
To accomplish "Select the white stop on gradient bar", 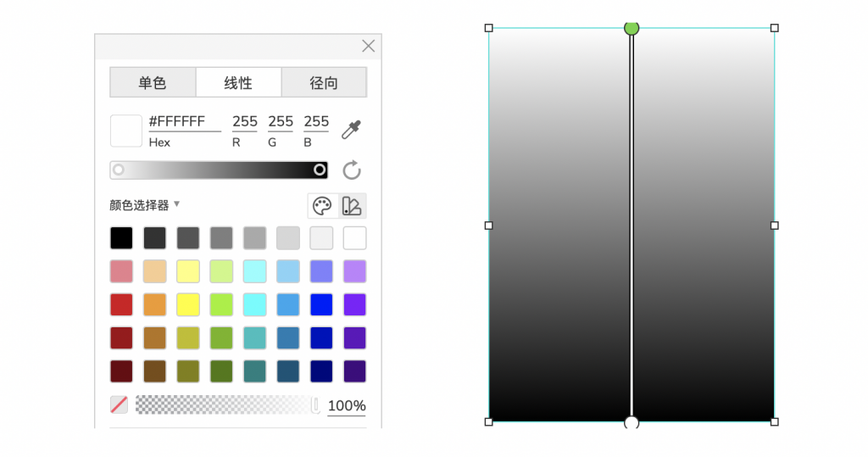I will (119, 170).
